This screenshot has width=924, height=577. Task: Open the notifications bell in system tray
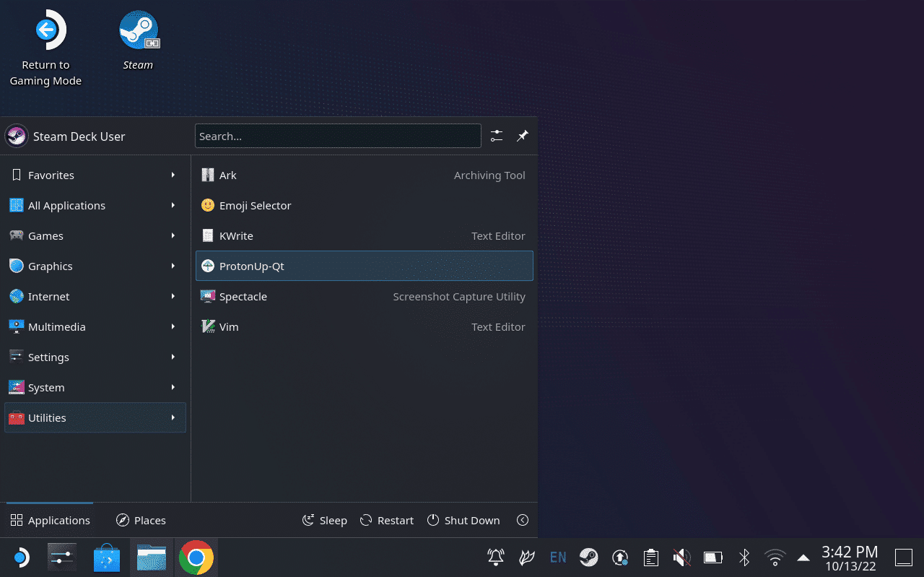click(x=496, y=558)
